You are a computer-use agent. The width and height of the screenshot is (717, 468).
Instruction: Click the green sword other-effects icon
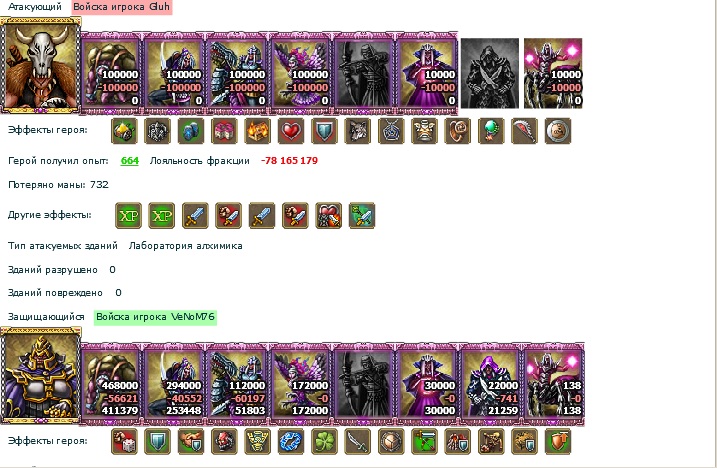pos(362,215)
